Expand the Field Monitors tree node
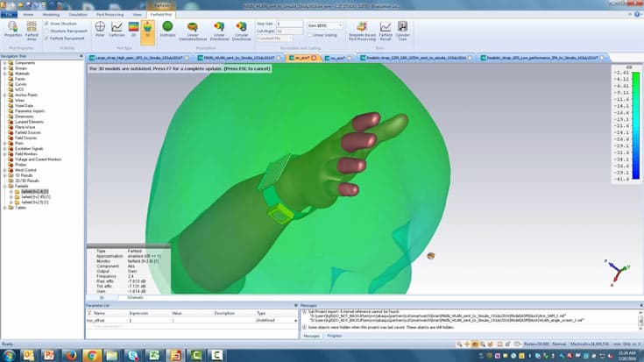The image size is (644, 362). (4, 154)
